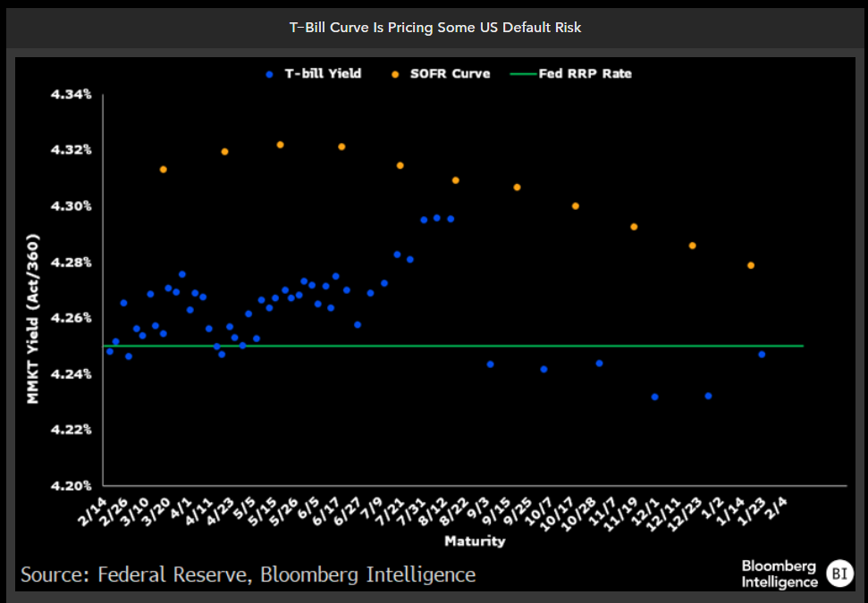
Task: Click the SOFR point on the 4.30% level
Action: [x=576, y=206]
